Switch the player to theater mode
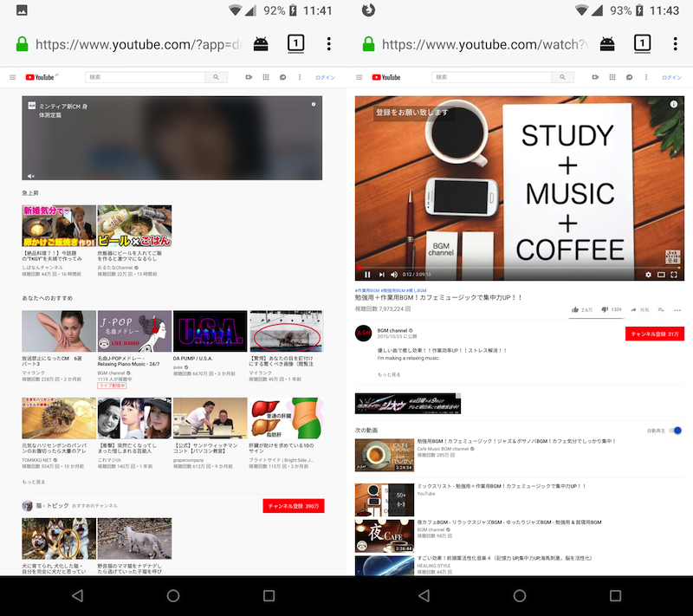The image size is (693, 616). tap(661, 275)
